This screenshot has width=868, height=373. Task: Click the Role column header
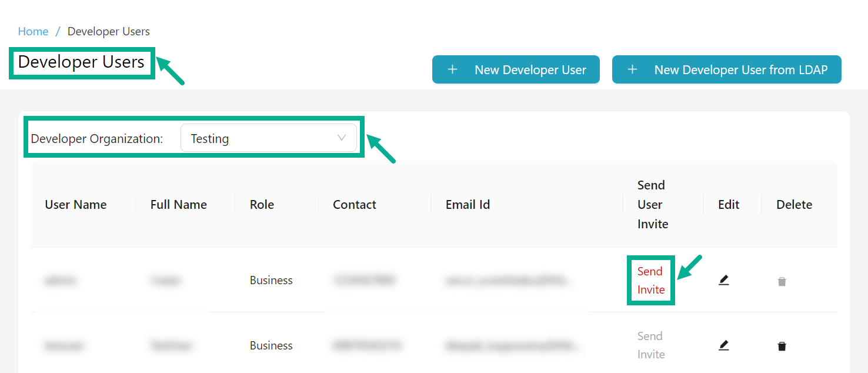click(x=262, y=204)
